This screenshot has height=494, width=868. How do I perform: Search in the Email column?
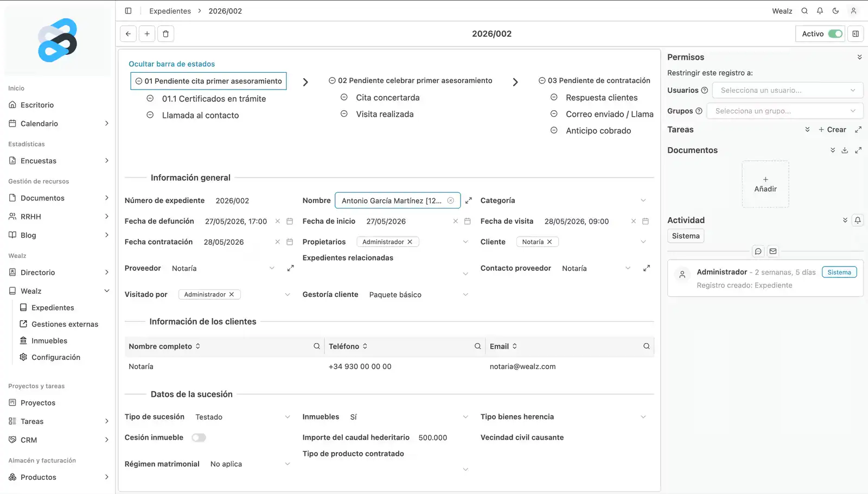click(x=647, y=346)
